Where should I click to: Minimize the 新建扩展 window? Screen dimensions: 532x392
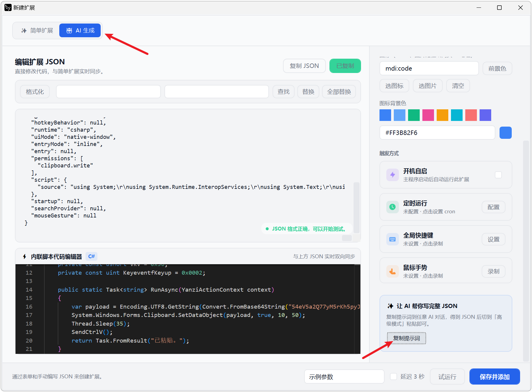click(x=479, y=7)
